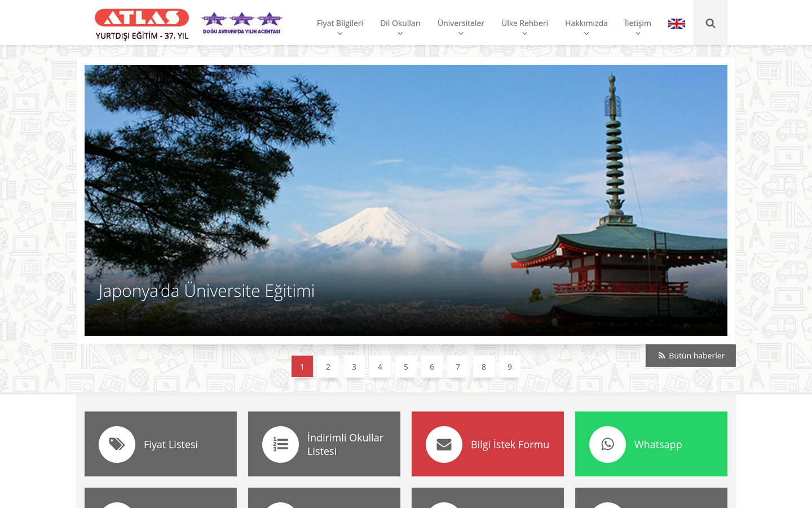Open the İletişim menu

point(638,23)
